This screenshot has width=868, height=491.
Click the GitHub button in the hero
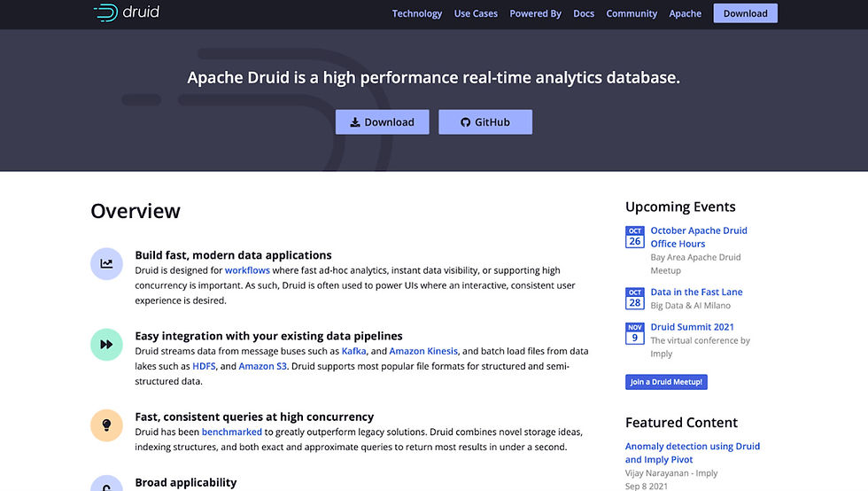click(x=485, y=122)
